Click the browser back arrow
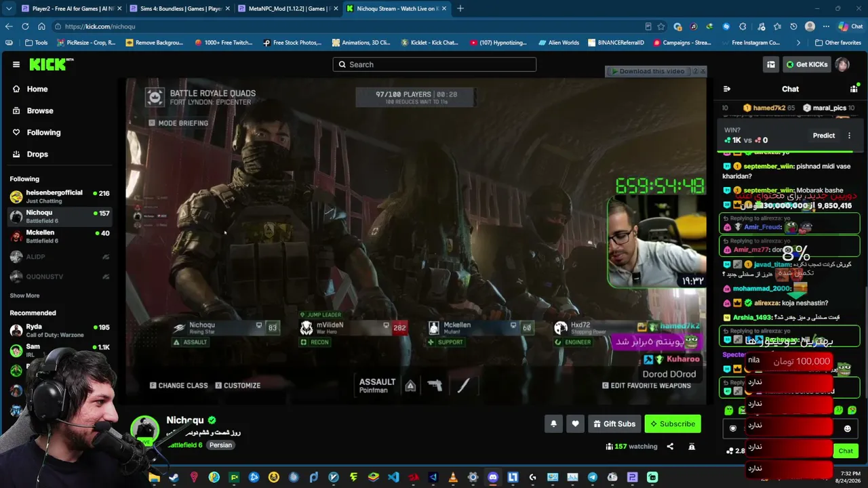 pyautogui.click(x=9, y=26)
